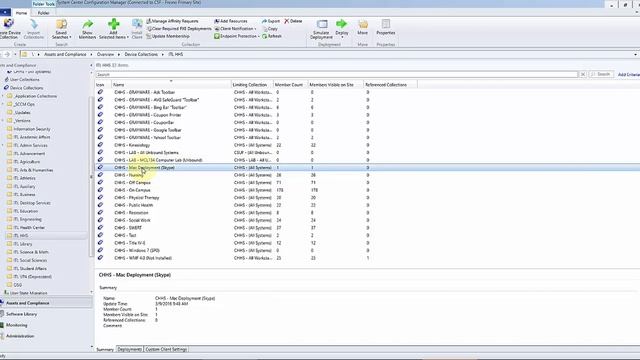Click Update Membership in the ribbon
Image resolution: width=640 pixels, height=360 pixels.
(168, 36)
